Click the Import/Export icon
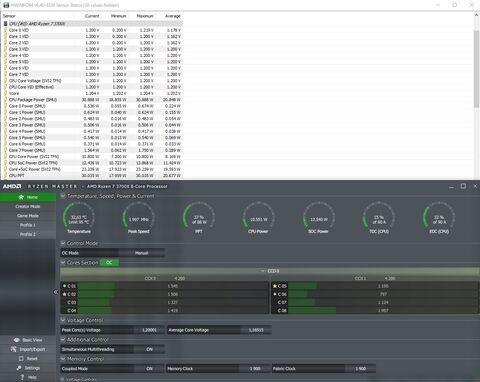 click(x=14, y=349)
